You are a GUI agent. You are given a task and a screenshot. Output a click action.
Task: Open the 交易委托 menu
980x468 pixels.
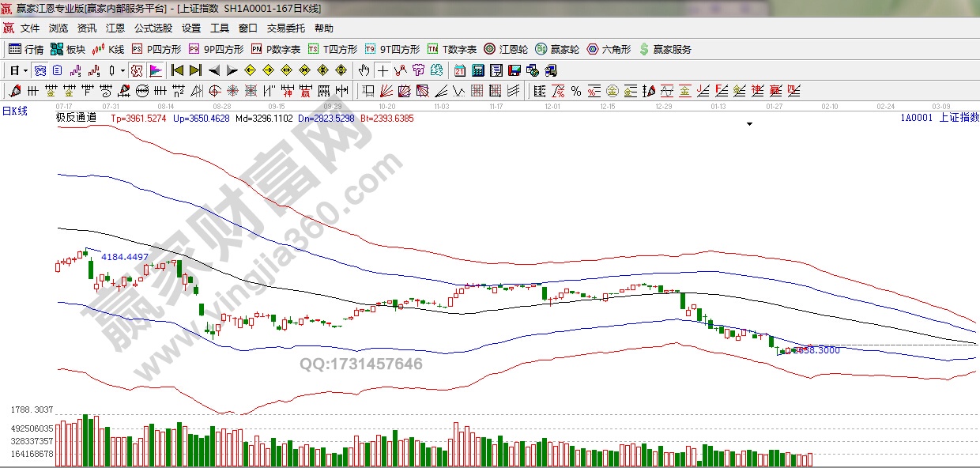pos(285,28)
